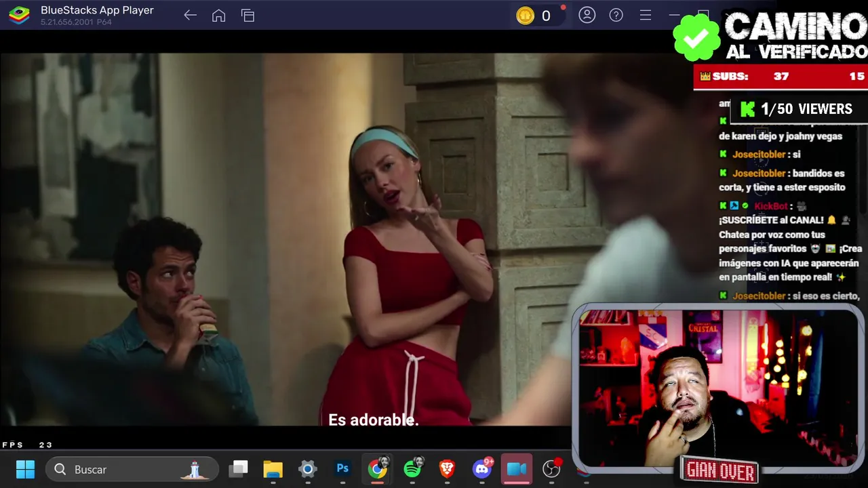
Task: Open Discord from the taskbar
Action: tap(483, 468)
